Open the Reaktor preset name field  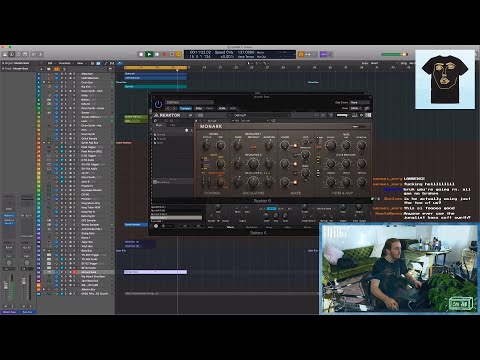(259, 115)
